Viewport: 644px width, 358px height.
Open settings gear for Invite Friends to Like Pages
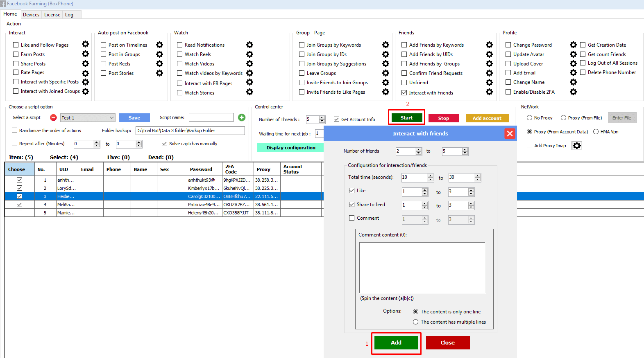[385, 92]
